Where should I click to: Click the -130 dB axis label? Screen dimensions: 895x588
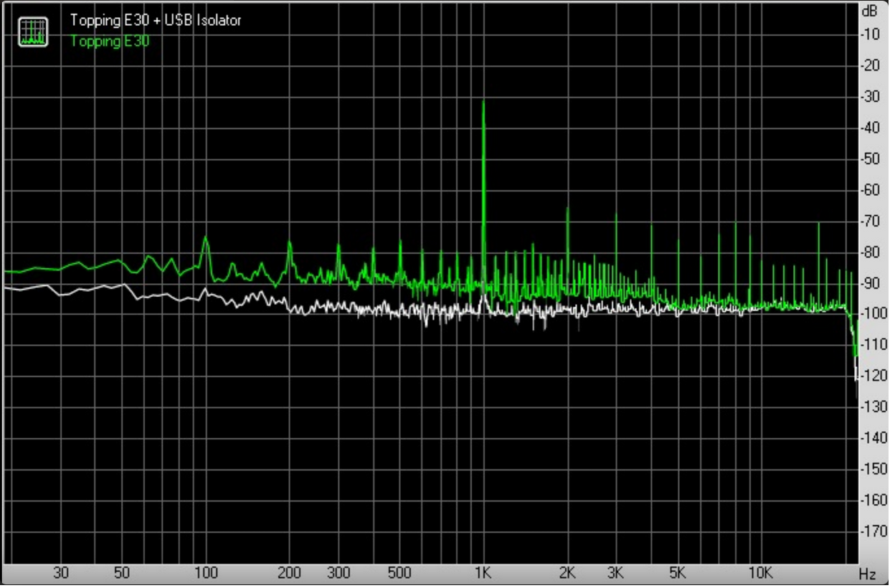pyautogui.click(x=873, y=407)
